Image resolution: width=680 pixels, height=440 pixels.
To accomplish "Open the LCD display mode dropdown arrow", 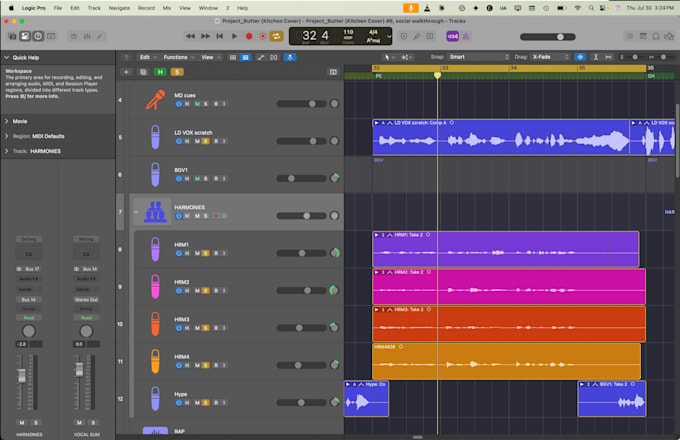I will click(389, 36).
